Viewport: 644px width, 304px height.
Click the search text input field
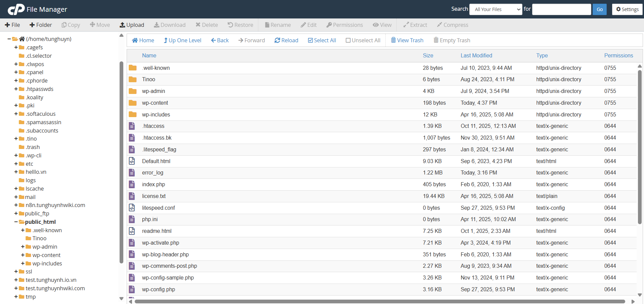point(561,9)
